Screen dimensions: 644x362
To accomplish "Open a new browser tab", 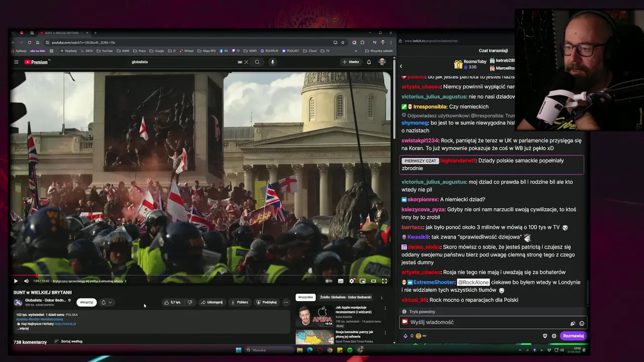I will click(x=95, y=33).
